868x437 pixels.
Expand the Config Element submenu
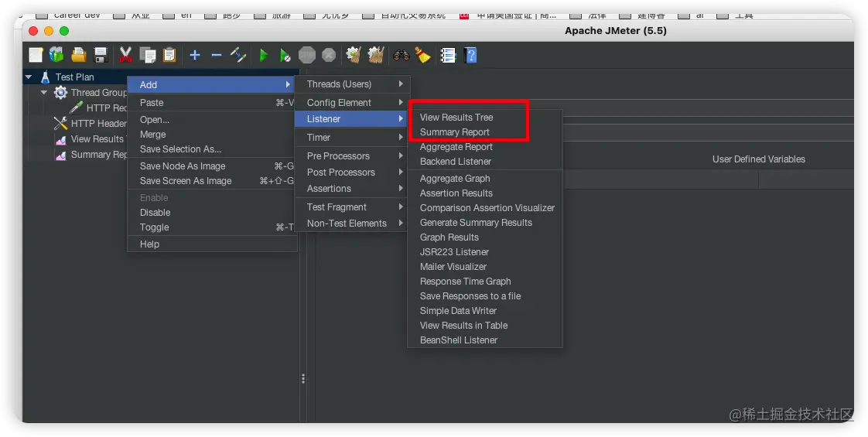coord(352,102)
